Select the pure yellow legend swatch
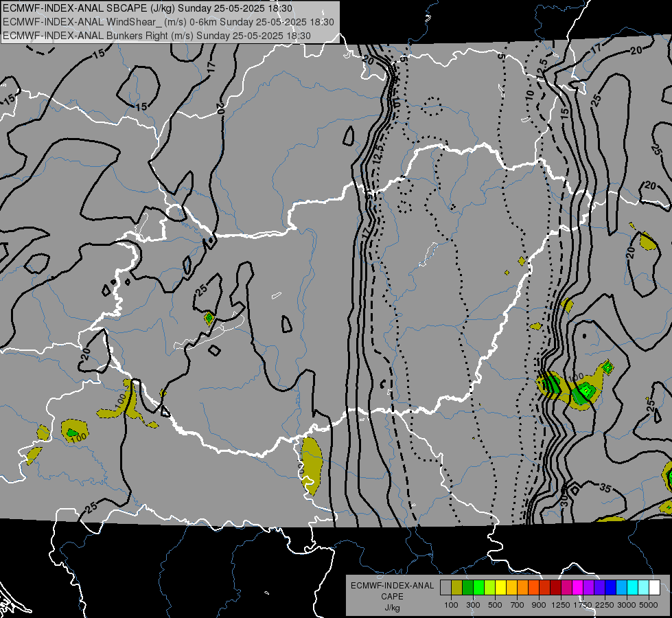The image size is (672, 618). coord(501,587)
